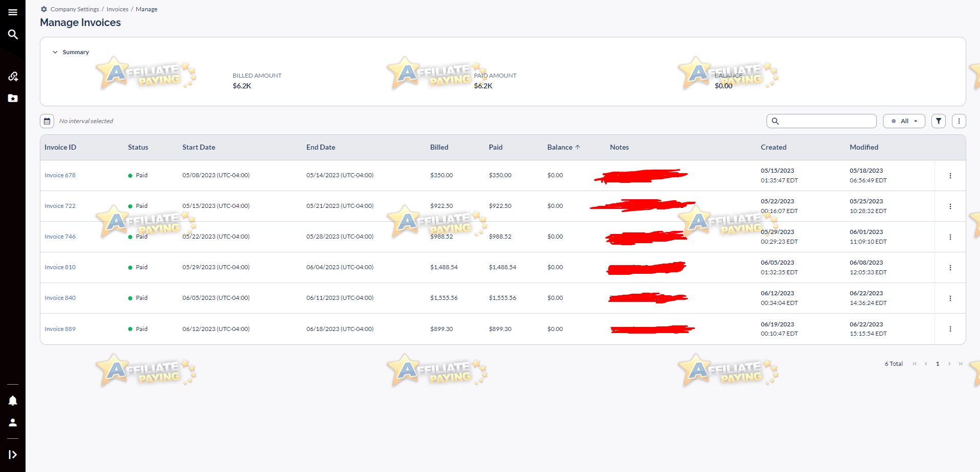The height and width of the screenshot is (472, 980).
Task: Open Invoice 746
Action: pos(60,237)
